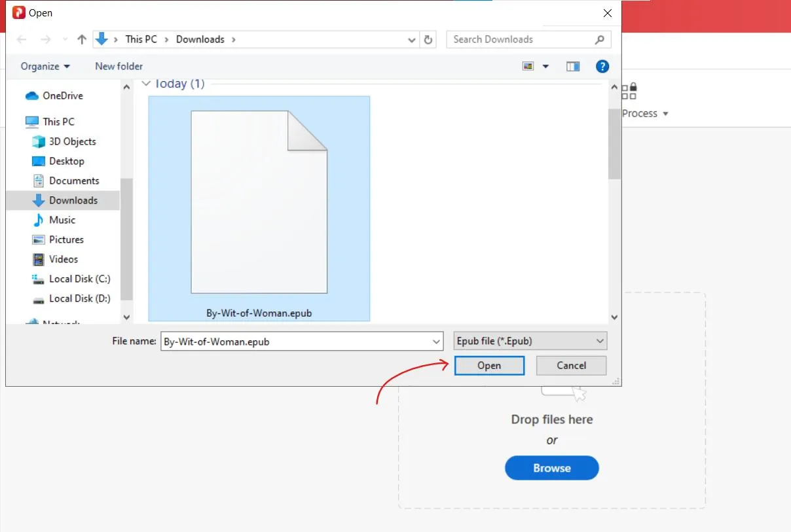791x532 pixels.
Task: Click the Help question mark icon
Action: click(x=602, y=66)
